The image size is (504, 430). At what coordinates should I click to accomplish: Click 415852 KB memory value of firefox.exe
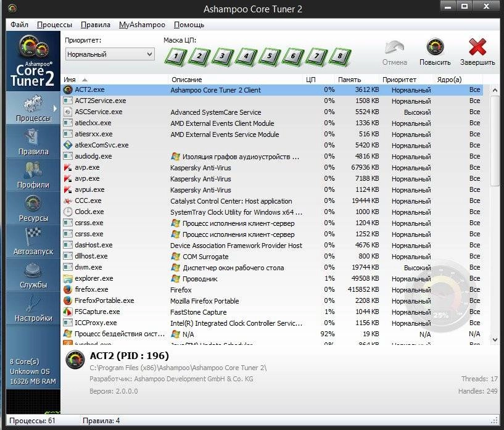click(x=363, y=289)
